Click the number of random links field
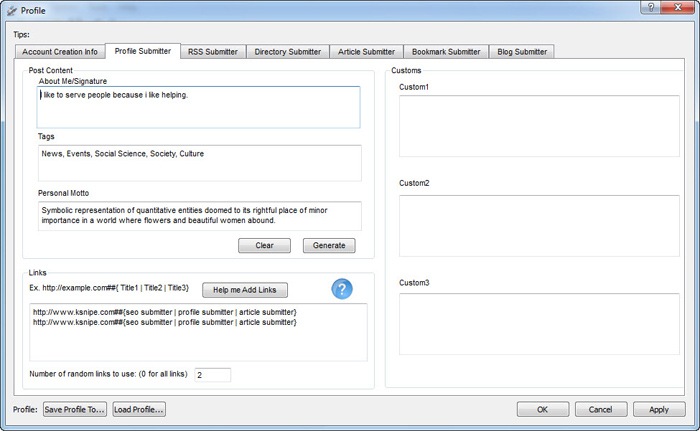Image resolution: width=700 pixels, height=431 pixels. tap(212, 375)
